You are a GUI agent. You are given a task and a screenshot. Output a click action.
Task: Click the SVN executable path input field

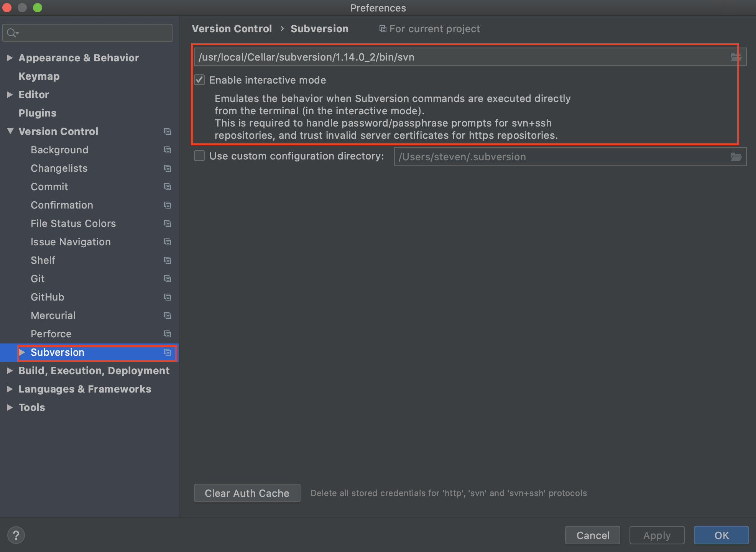click(464, 57)
